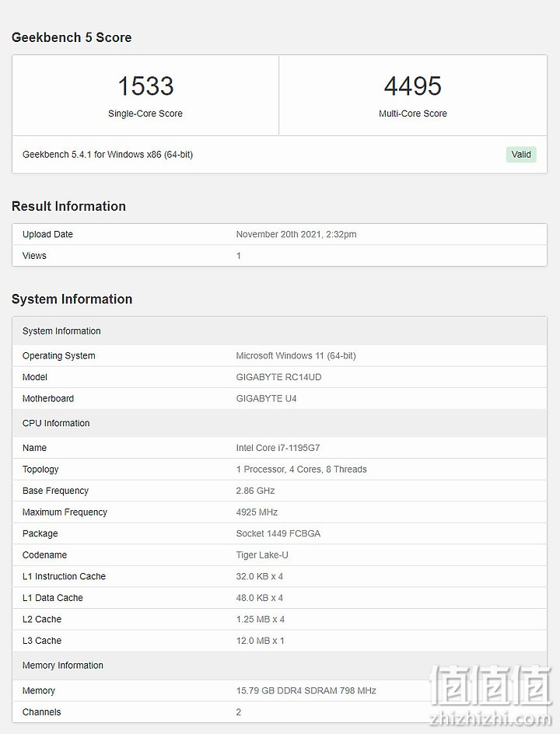Select Microsoft Windows 11 (64-bit) value

296,356
